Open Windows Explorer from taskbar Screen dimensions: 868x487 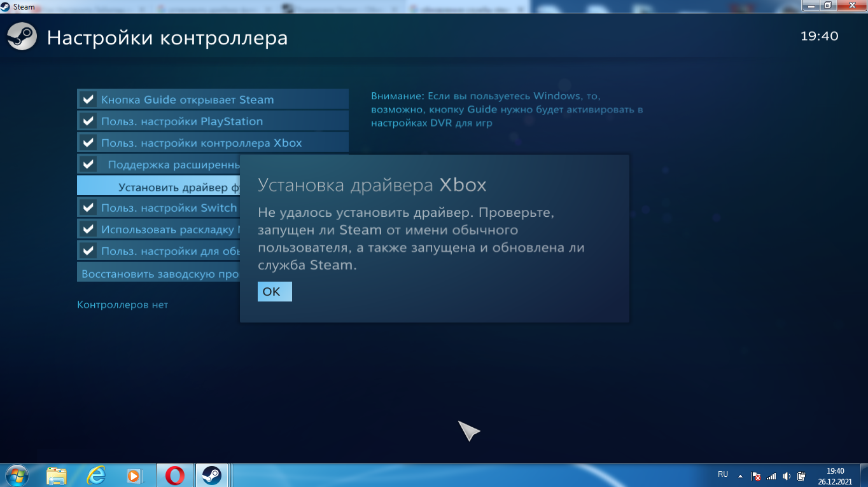(57, 476)
